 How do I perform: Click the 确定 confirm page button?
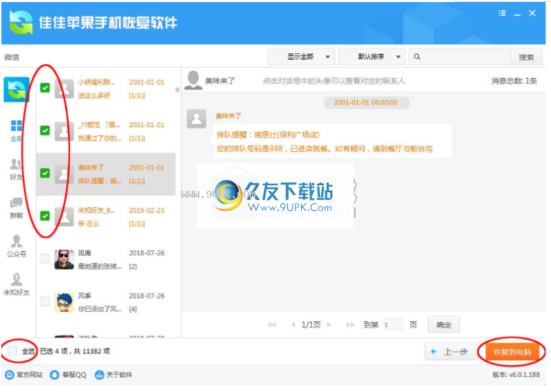coord(444,325)
